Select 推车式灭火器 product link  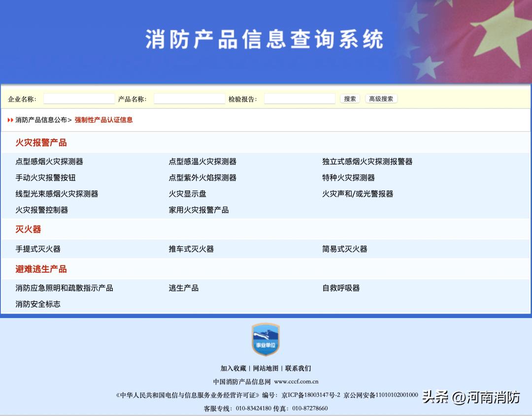click(x=191, y=249)
